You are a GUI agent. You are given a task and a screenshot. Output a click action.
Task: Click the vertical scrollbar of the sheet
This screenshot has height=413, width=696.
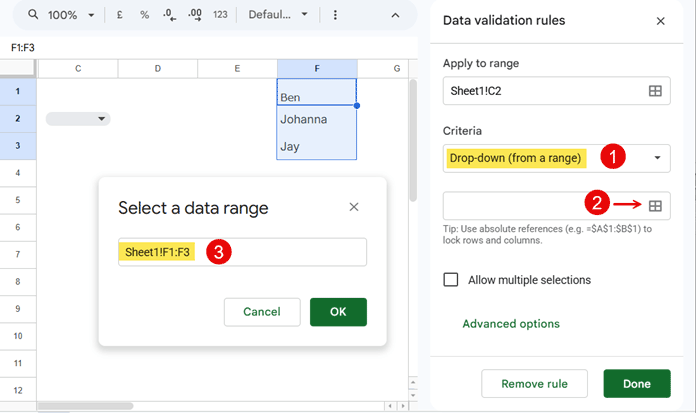413,140
